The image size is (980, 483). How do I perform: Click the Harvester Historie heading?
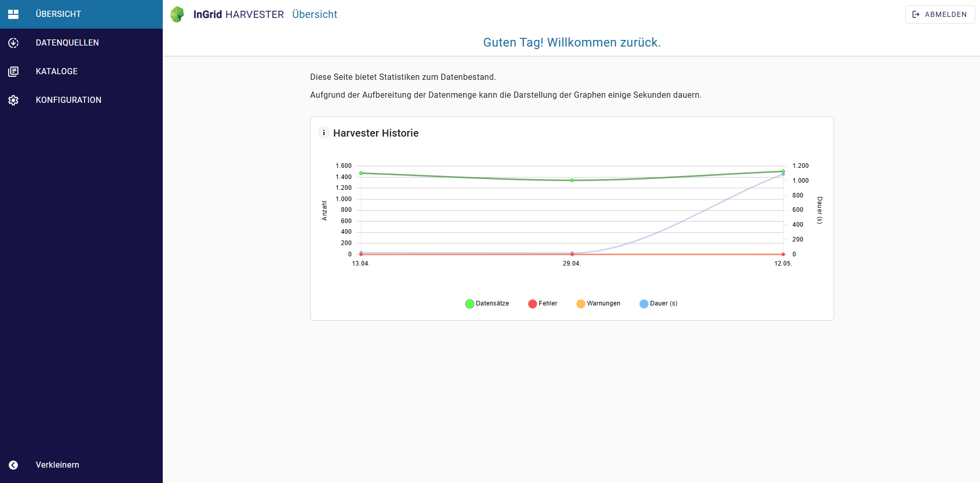click(376, 133)
